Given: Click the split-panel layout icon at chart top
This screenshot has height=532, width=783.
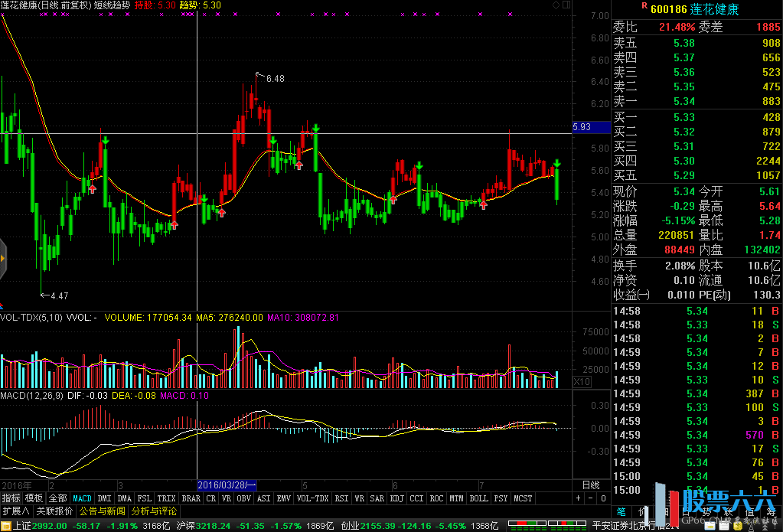Looking at the screenshot, I should 566,5.
